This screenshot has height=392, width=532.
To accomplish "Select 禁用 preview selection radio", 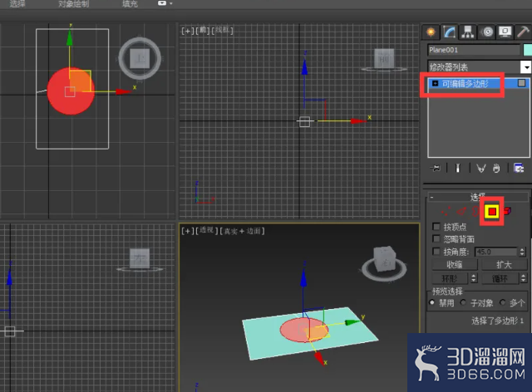I will (432, 302).
